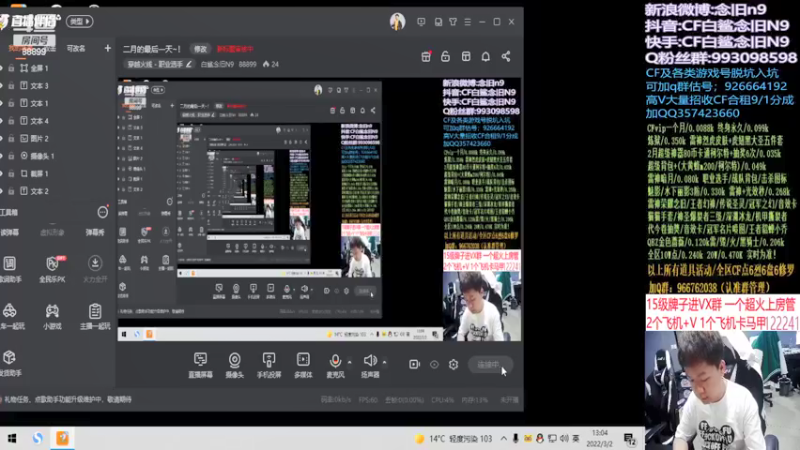Open the taskbar weather widget 轻度污染 103

pos(454,439)
